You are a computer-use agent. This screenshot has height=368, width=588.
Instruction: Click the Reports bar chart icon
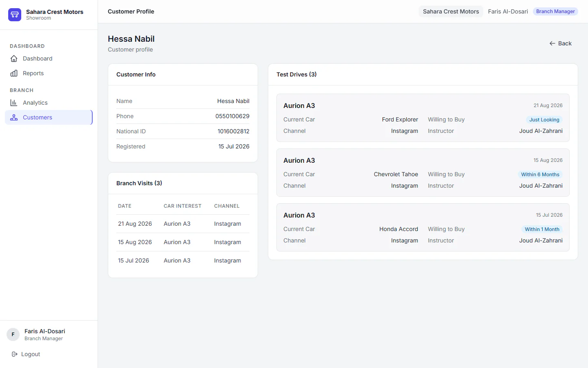(x=14, y=73)
